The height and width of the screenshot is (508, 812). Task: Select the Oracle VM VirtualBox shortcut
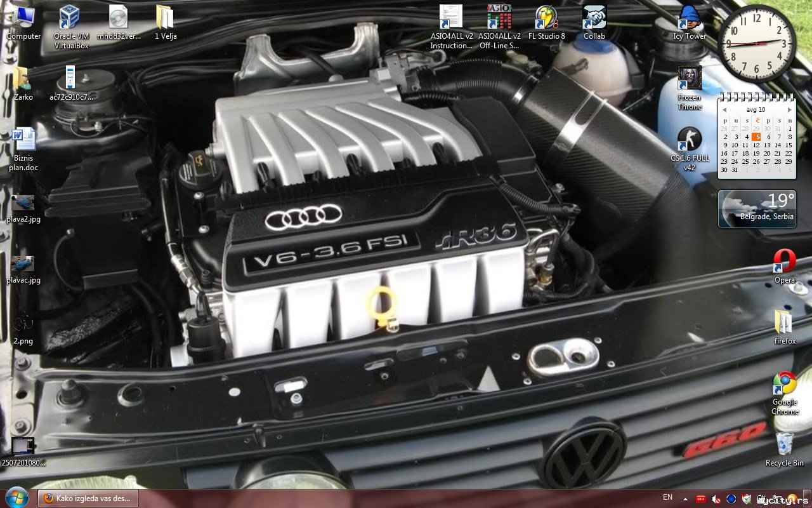70,27
